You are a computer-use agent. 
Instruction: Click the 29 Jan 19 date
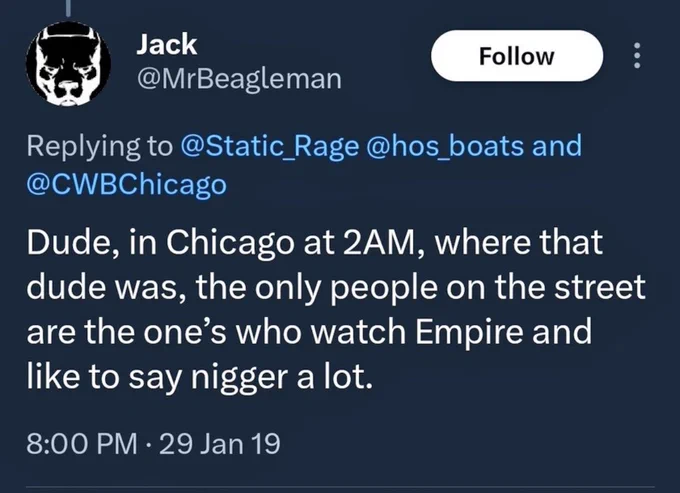[x=219, y=444]
